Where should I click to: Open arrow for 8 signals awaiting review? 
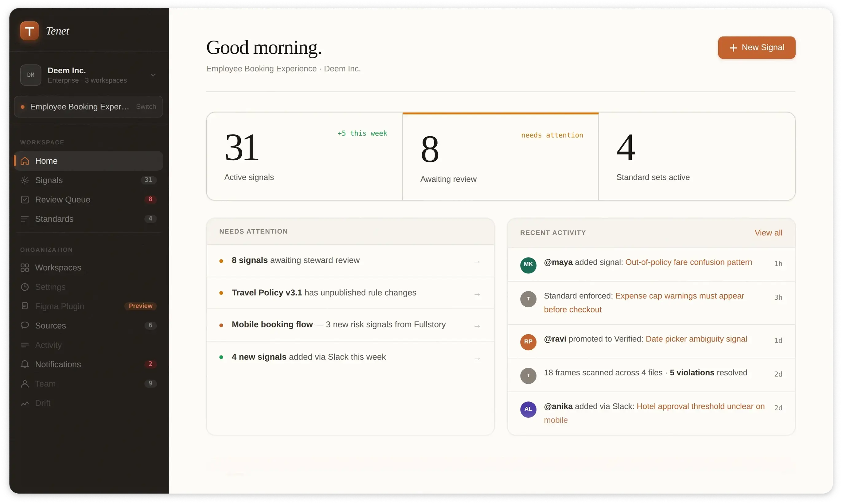[477, 262]
